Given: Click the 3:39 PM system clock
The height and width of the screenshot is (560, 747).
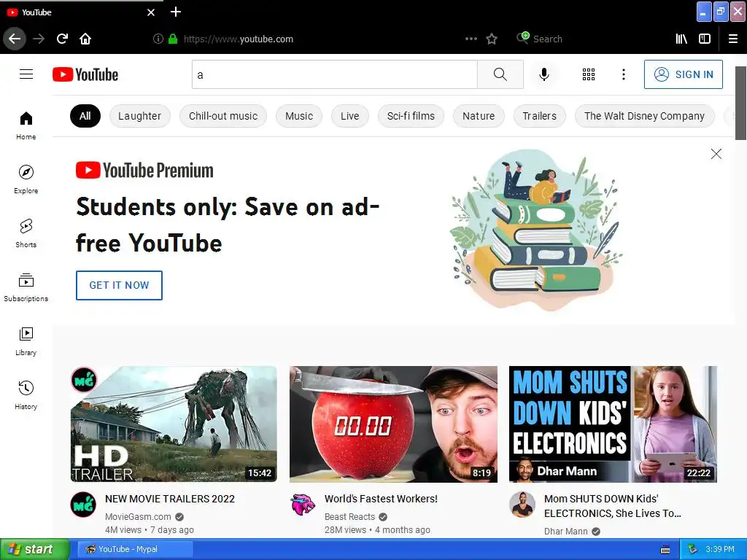Looking at the screenshot, I should (x=720, y=549).
